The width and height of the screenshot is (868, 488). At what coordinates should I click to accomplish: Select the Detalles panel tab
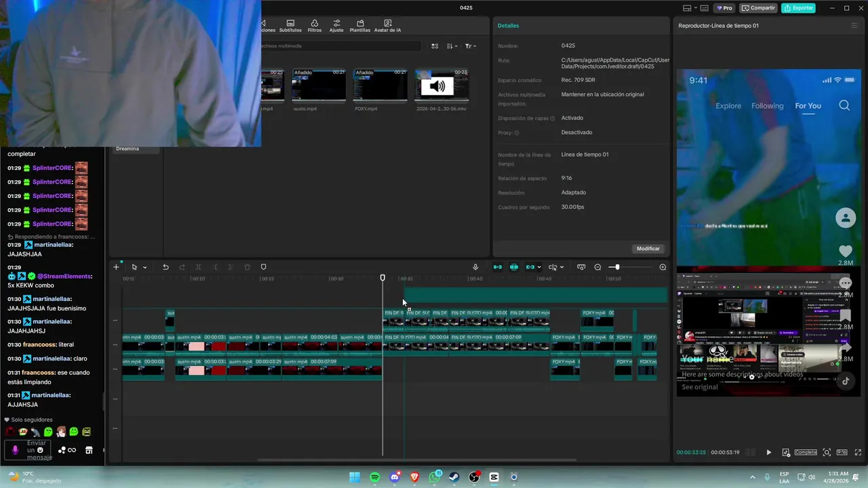tap(508, 26)
